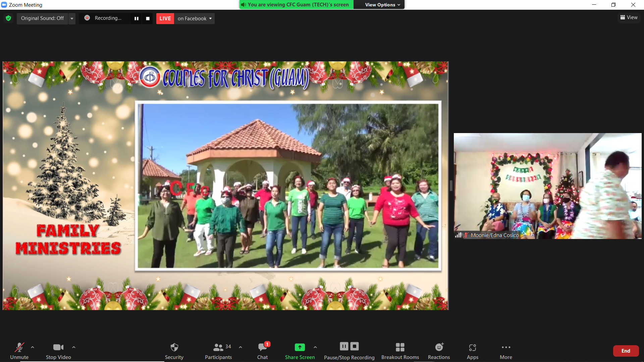The height and width of the screenshot is (362, 644).
Task: Open the View layout menu
Action: pos(629,17)
